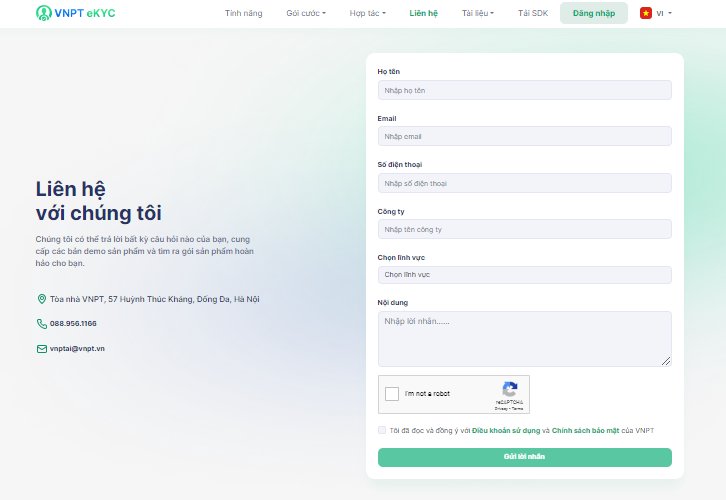Click the Đăng nhập button

click(x=594, y=13)
